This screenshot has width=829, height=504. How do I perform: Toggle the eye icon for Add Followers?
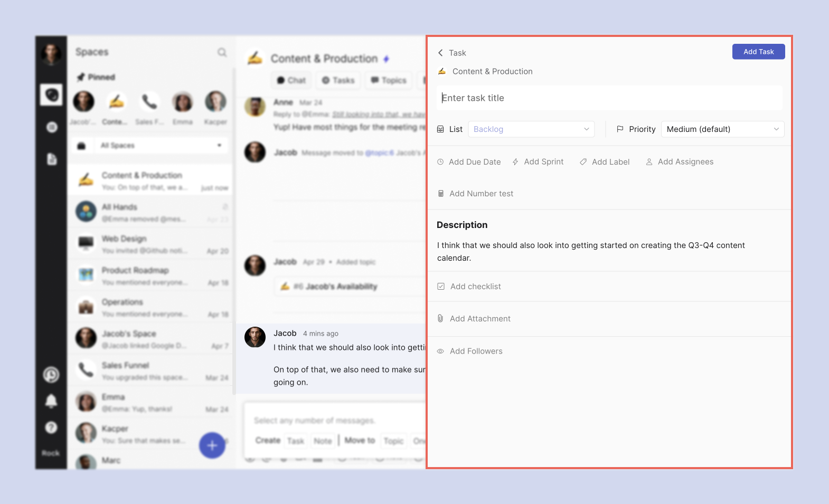tap(440, 351)
